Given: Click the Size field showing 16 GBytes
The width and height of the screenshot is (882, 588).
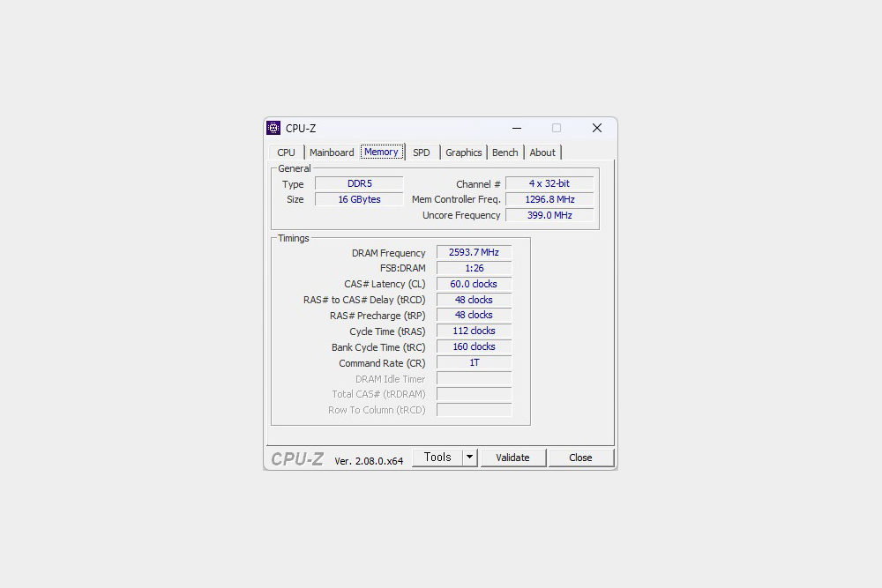Looking at the screenshot, I should point(359,199).
